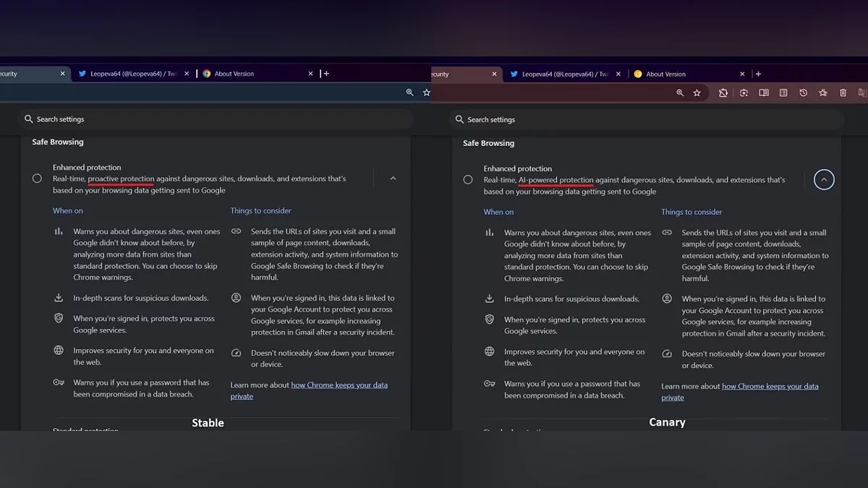Close the About Version tab in Canary

click(742, 74)
